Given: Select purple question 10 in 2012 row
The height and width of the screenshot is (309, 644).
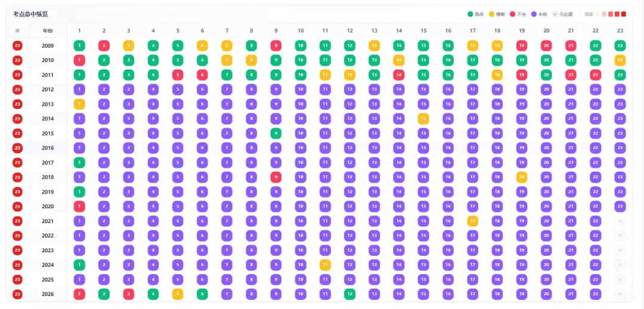Looking at the screenshot, I should coord(301,89).
